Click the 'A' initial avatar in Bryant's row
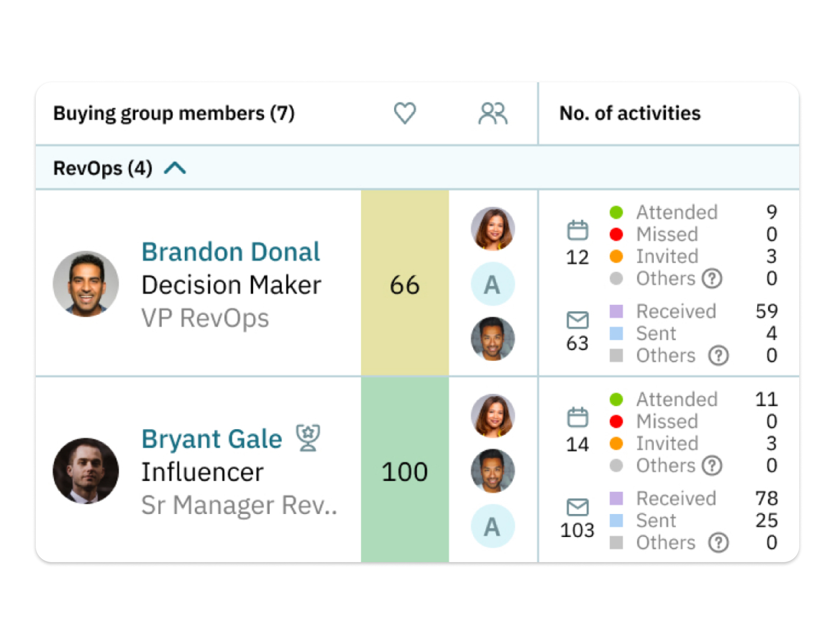 pos(493,526)
